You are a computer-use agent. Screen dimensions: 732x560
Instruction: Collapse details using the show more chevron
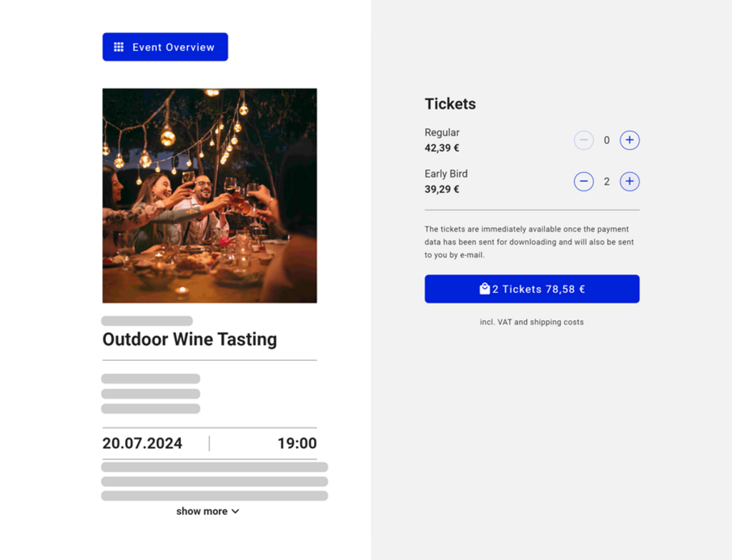point(237,511)
